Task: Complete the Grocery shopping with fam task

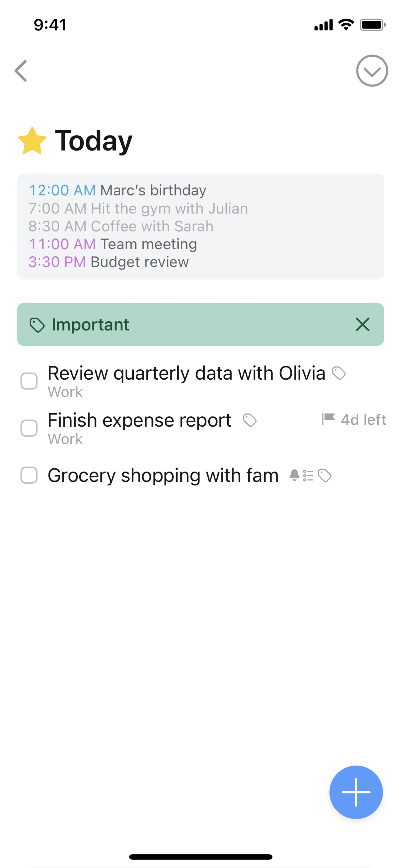Action: pyautogui.click(x=29, y=475)
